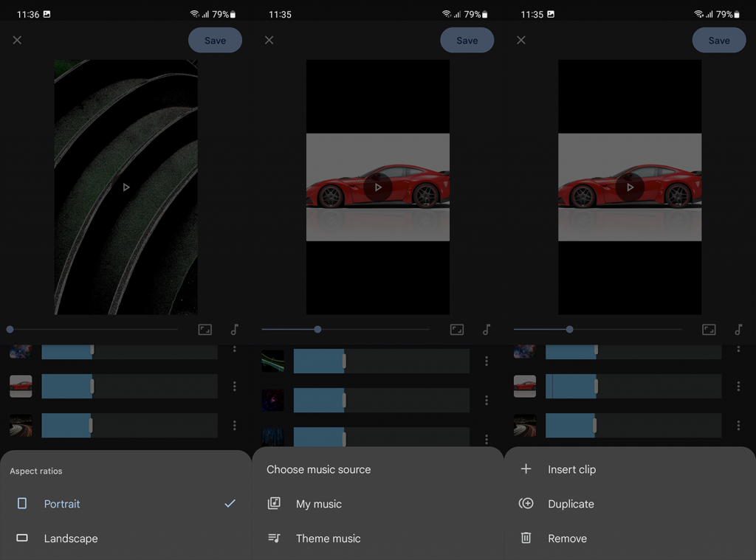756x560 pixels.
Task: Tap the duplicate circle-plus icon
Action: click(526, 504)
